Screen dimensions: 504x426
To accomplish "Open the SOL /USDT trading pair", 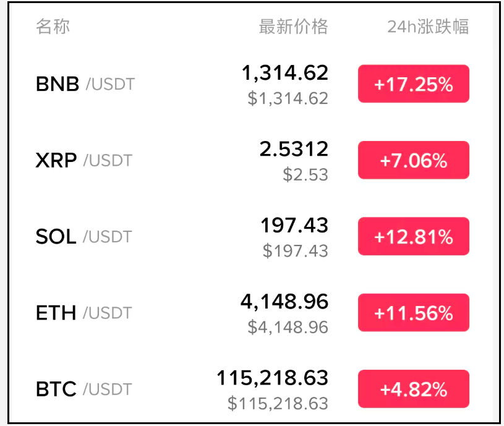I will (83, 237).
